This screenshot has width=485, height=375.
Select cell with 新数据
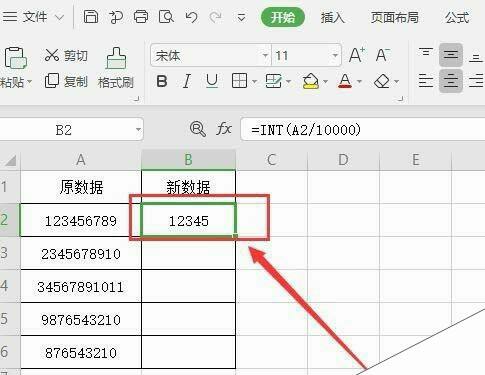(188, 187)
